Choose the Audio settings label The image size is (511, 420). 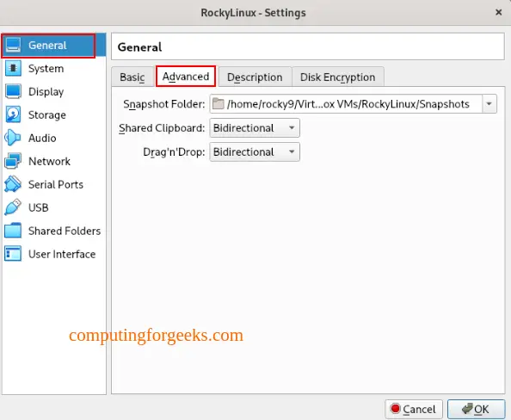point(42,138)
